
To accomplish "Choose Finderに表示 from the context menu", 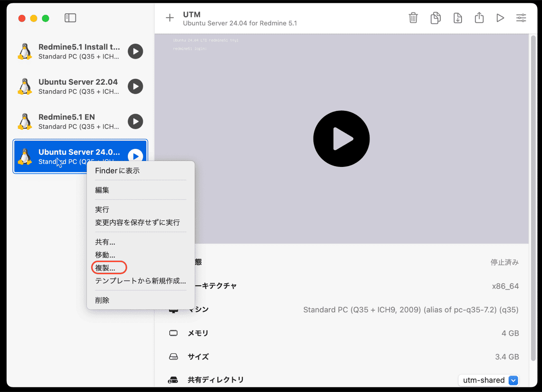I will pos(117,171).
